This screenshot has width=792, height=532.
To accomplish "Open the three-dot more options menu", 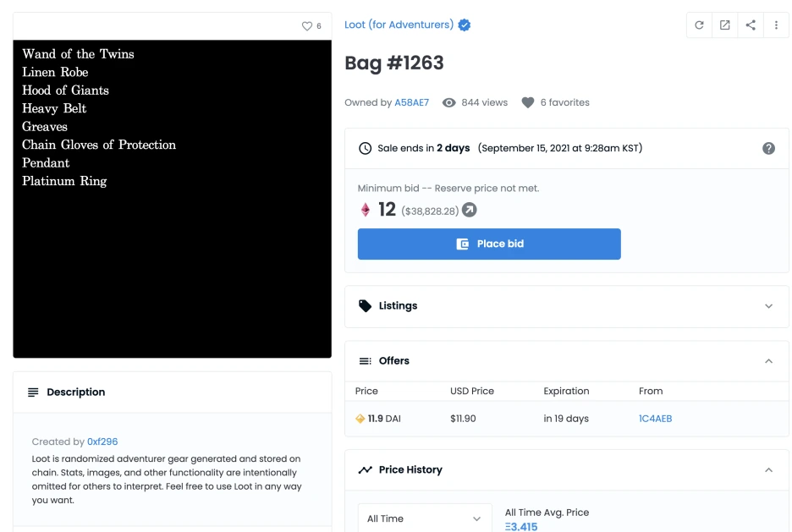I will (776, 25).
